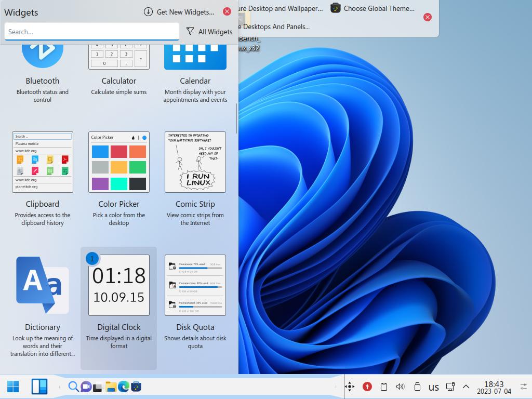Open Choose Global Theme option

[x=373, y=8]
